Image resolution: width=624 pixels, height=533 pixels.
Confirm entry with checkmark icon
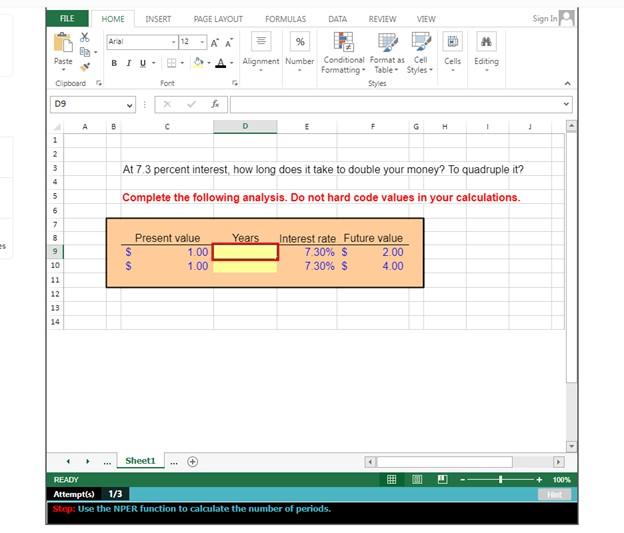point(191,104)
